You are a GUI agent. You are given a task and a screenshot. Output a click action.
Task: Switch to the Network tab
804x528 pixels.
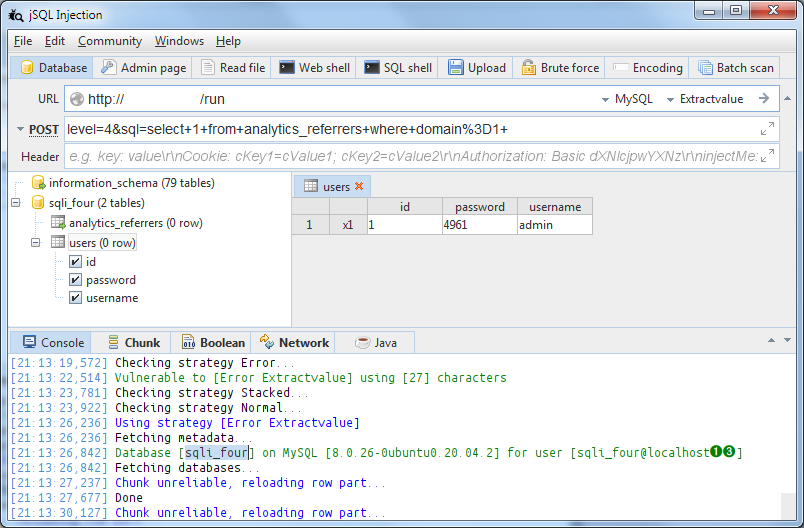tap(294, 342)
